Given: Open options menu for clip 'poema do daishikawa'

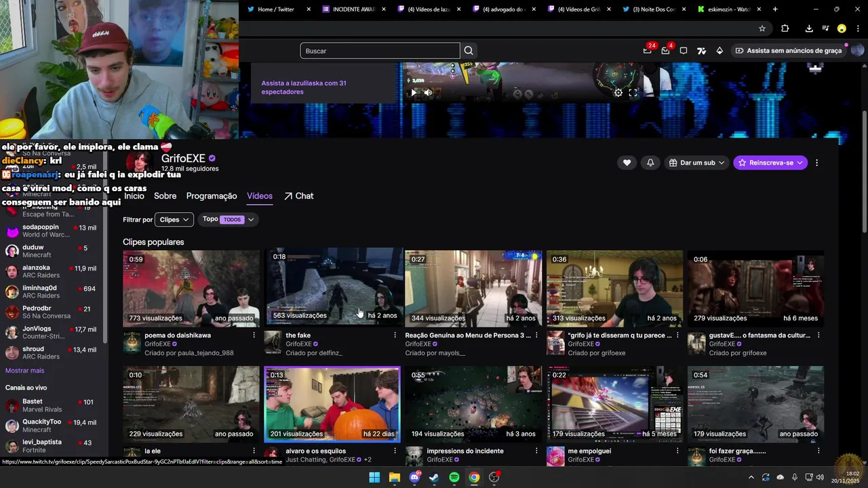Looking at the screenshot, I should [254, 335].
